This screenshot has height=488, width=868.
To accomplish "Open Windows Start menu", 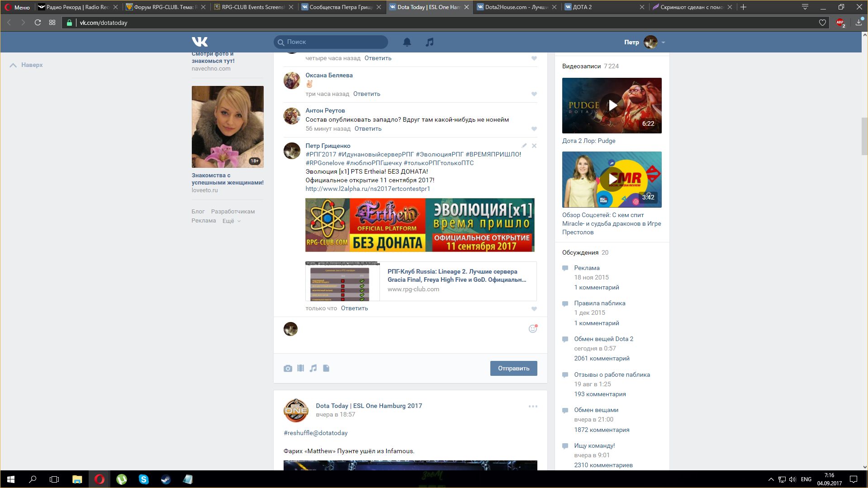I will 11,479.
